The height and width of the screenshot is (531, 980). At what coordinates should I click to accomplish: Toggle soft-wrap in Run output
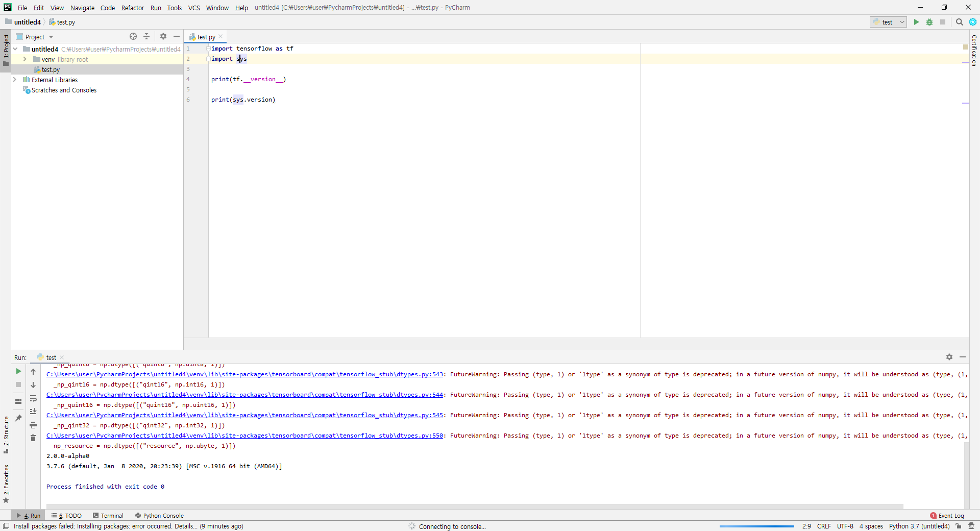coord(33,398)
